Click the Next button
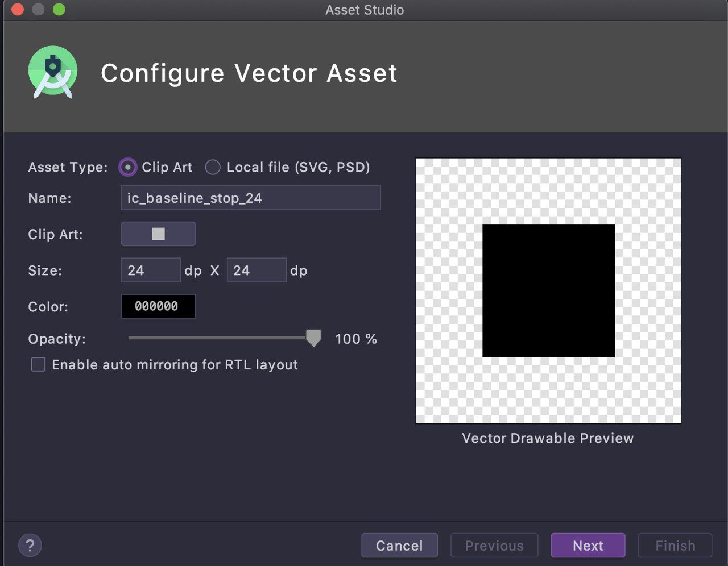Screen dimensions: 728x566 point(588,546)
